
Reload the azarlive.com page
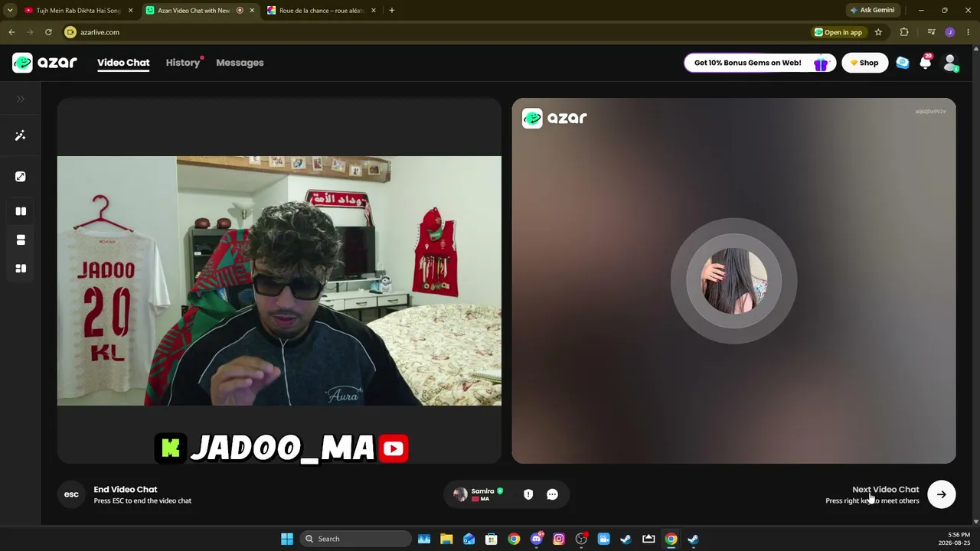coord(48,32)
